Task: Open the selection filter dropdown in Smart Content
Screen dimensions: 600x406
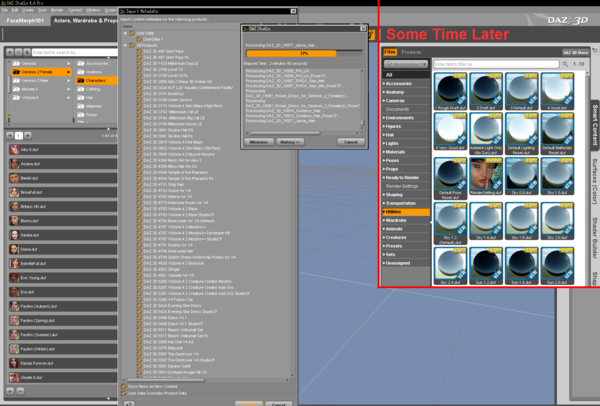Action: [x=406, y=64]
